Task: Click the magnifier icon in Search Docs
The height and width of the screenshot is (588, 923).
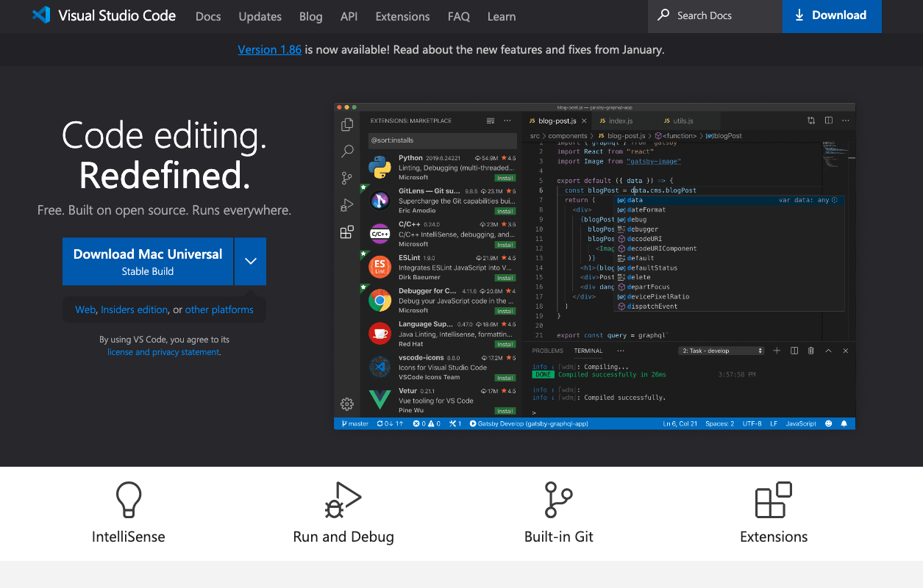Action: tap(663, 15)
